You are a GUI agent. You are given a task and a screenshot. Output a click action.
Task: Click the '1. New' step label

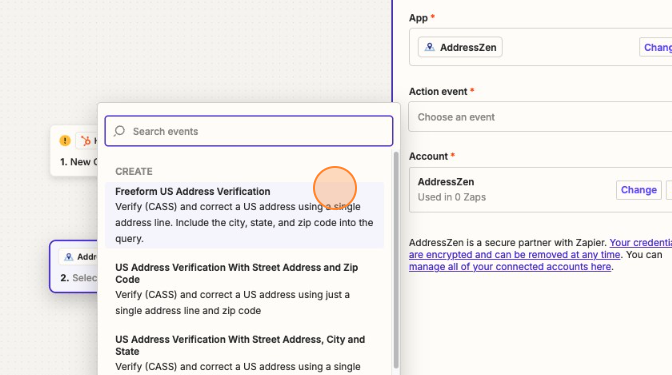point(79,162)
